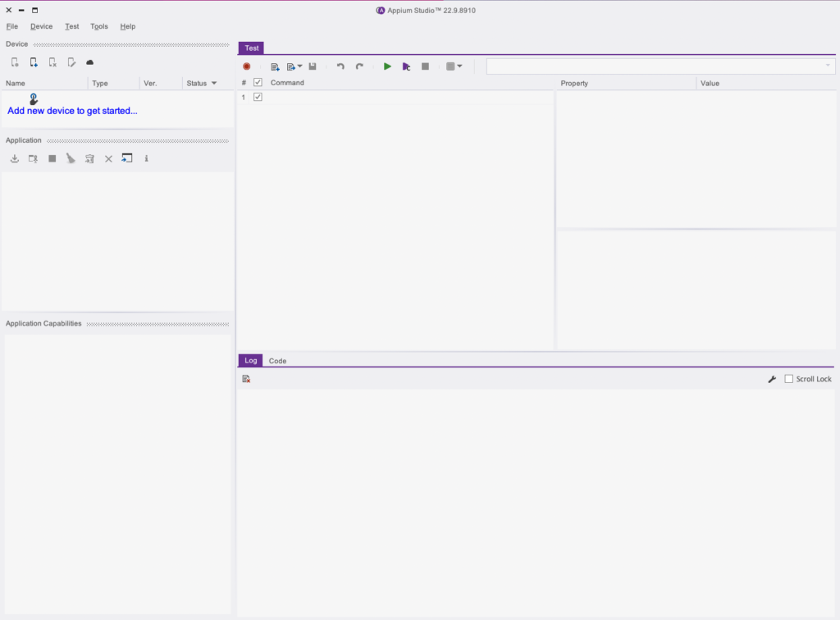Select the Test tab
This screenshot has width=840, height=620.
(251, 48)
